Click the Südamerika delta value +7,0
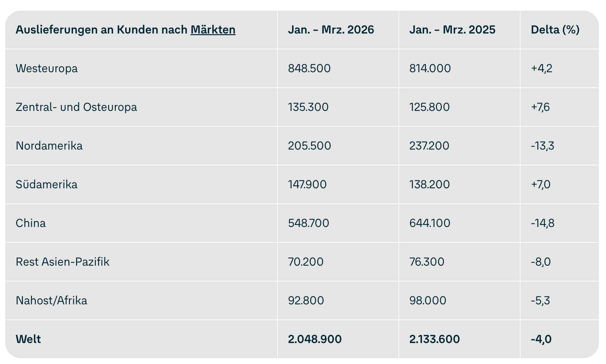 [540, 184]
